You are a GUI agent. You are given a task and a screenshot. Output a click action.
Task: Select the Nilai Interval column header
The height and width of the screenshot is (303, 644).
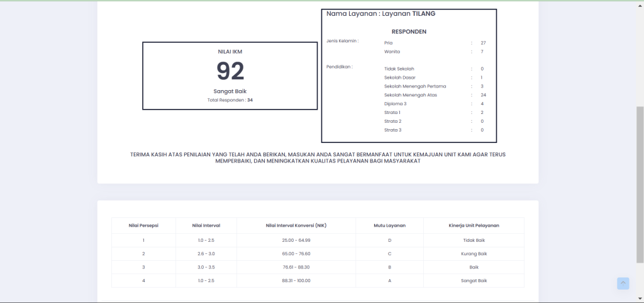(206, 225)
